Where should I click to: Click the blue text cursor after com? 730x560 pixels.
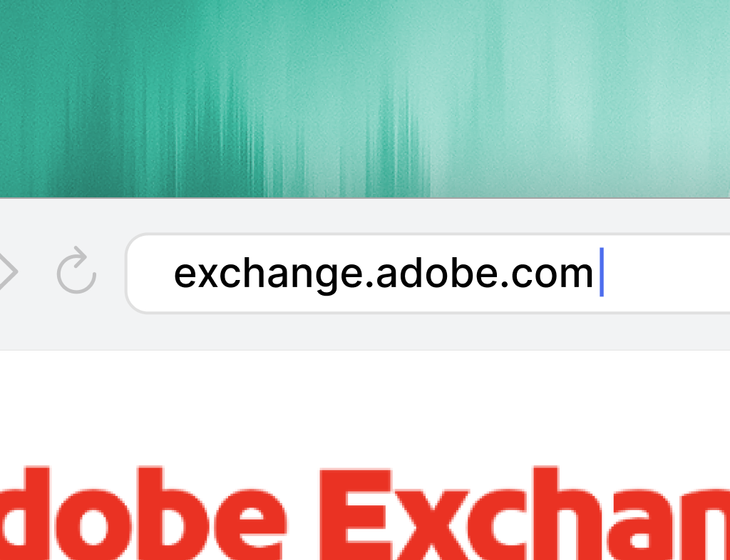click(x=602, y=272)
